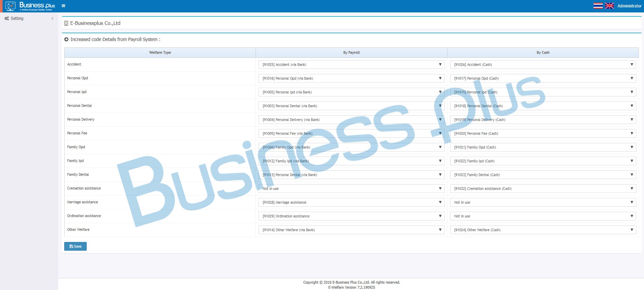Open Family Opd (Cash) dropdown

tap(543, 147)
